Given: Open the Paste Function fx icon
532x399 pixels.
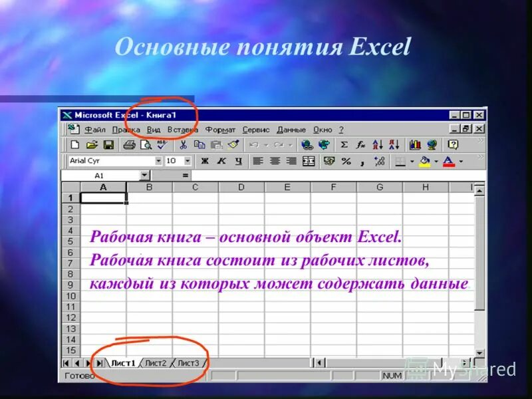Looking at the screenshot, I should point(360,145).
